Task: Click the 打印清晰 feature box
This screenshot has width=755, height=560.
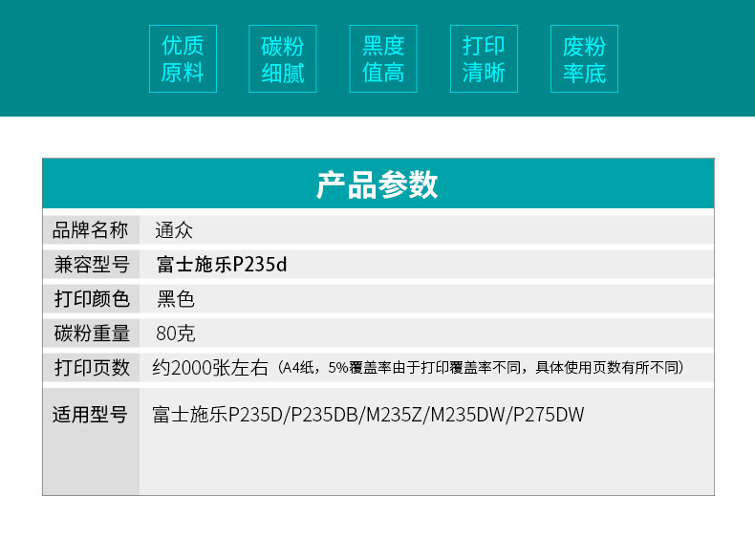Action: (484, 58)
